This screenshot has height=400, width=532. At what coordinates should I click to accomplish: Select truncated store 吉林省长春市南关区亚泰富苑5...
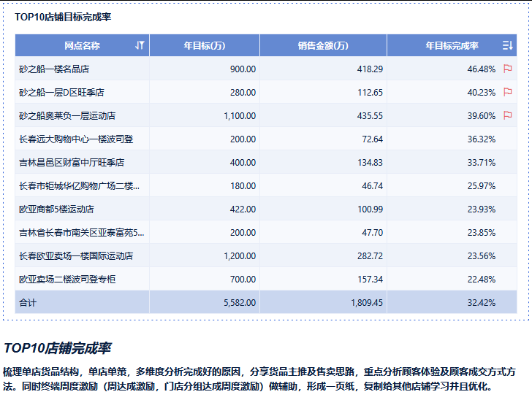81,233
